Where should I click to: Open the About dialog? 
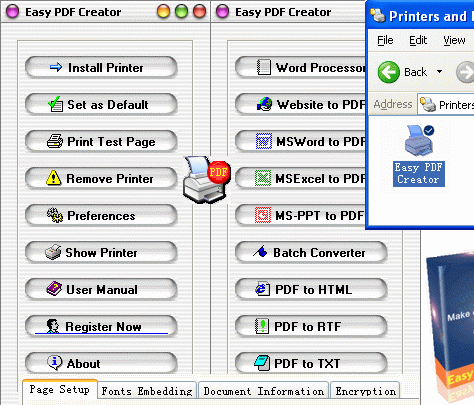(101, 364)
